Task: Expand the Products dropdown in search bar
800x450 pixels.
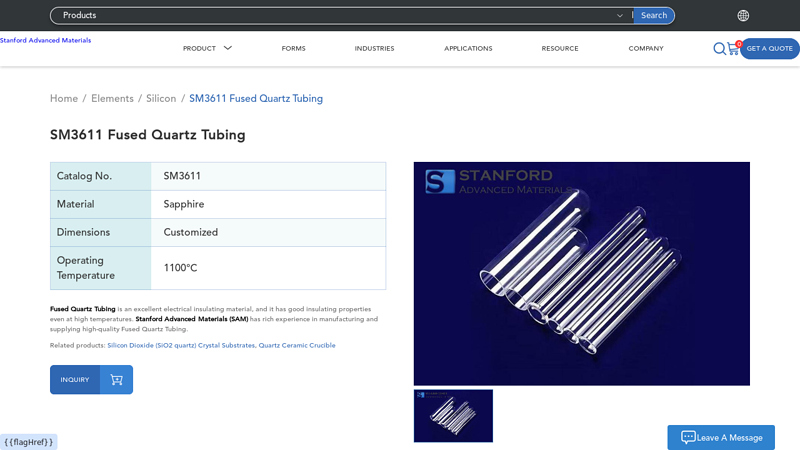Action: [x=619, y=16]
